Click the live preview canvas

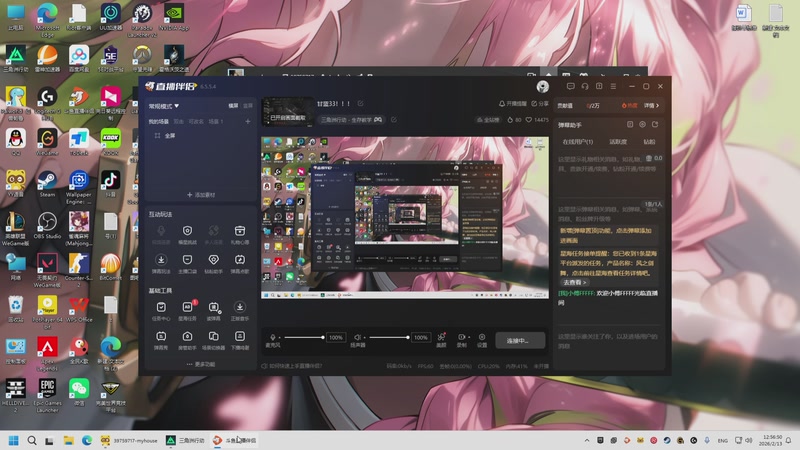(405, 217)
